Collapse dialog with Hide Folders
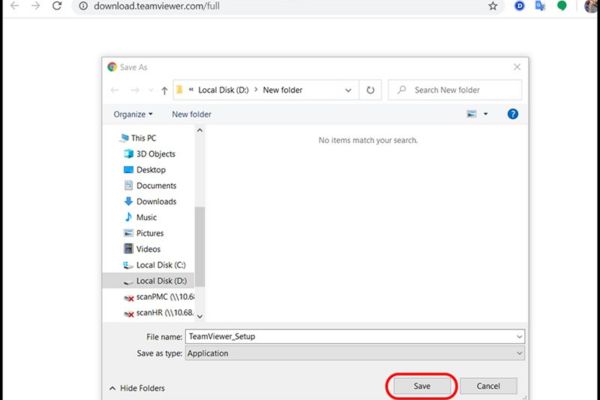600x400 pixels. (x=137, y=388)
